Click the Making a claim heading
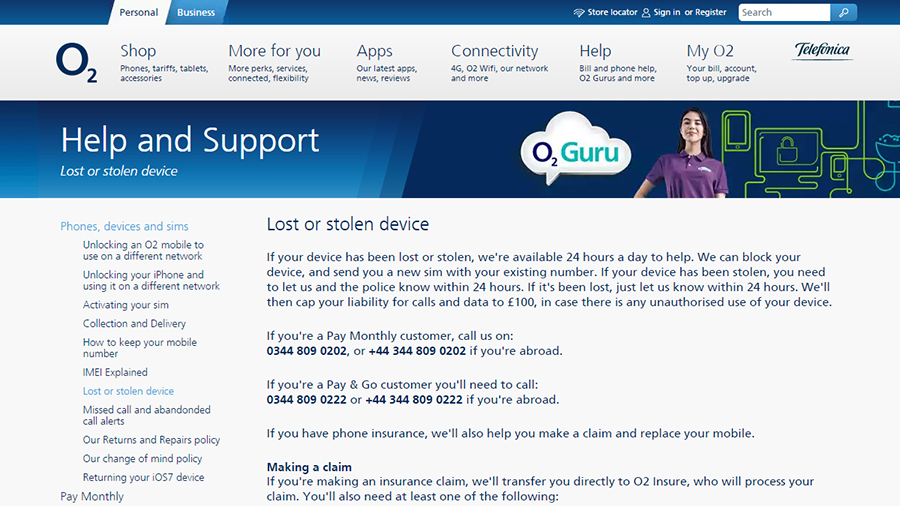Viewport: 900px width, 506px height. pyautogui.click(x=309, y=467)
